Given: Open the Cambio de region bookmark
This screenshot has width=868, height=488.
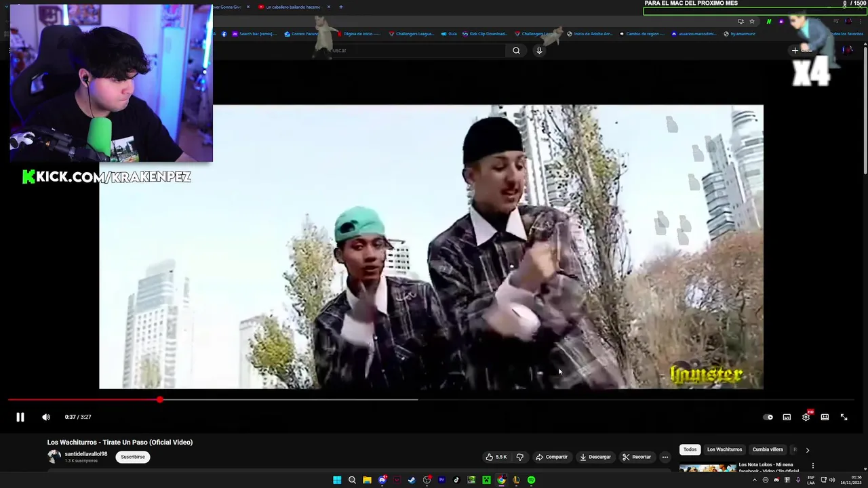Looking at the screenshot, I should [642, 34].
